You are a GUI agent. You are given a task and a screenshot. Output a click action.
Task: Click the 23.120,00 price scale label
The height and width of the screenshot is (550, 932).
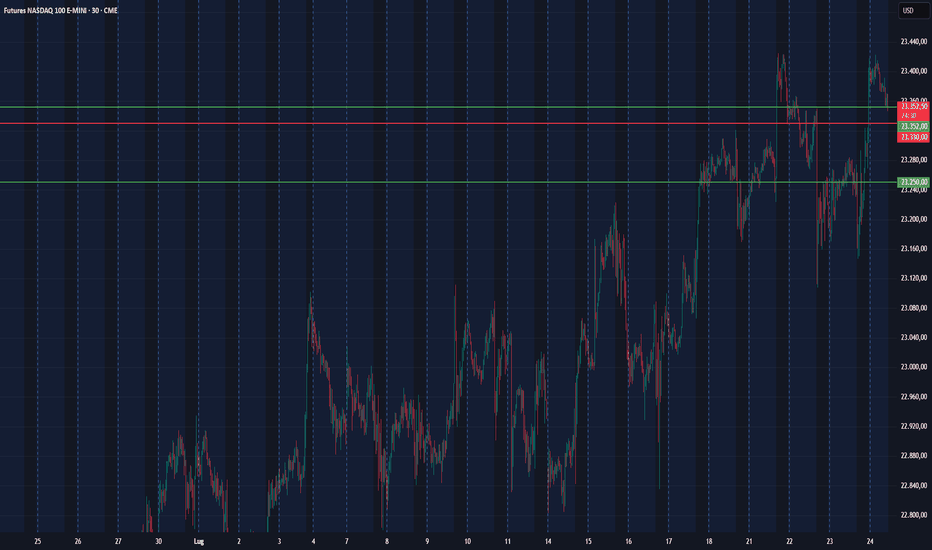pyautogui.click(x=914, y=278)
